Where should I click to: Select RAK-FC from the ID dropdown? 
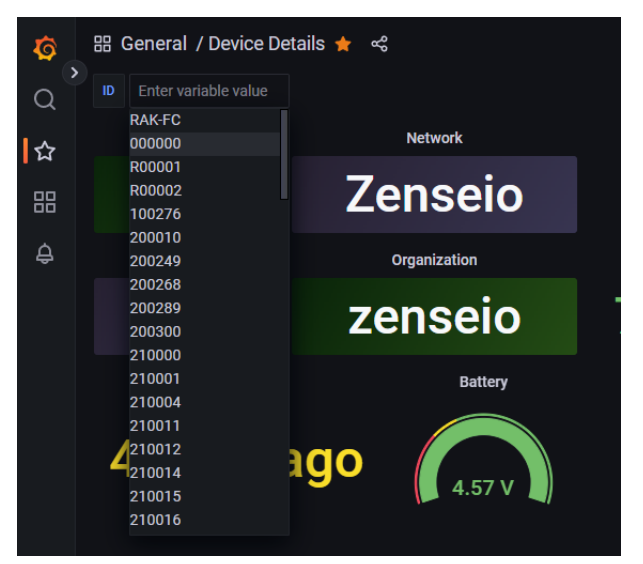155,120
